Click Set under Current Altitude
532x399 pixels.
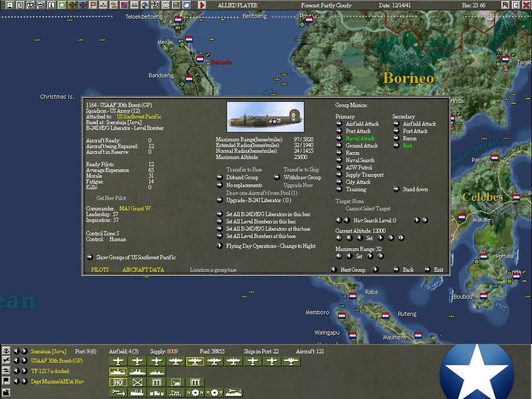coord(369,238)
